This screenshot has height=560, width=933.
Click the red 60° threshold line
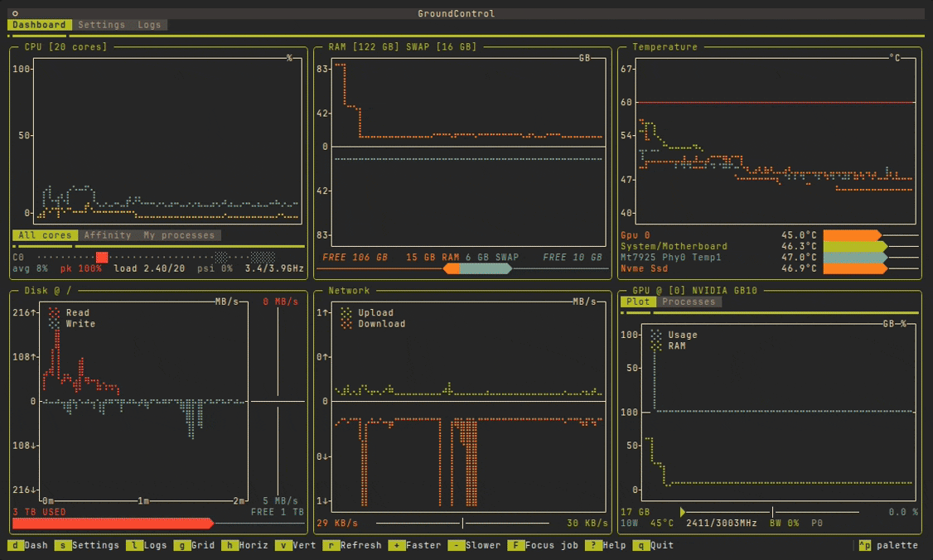coord(776,103)
